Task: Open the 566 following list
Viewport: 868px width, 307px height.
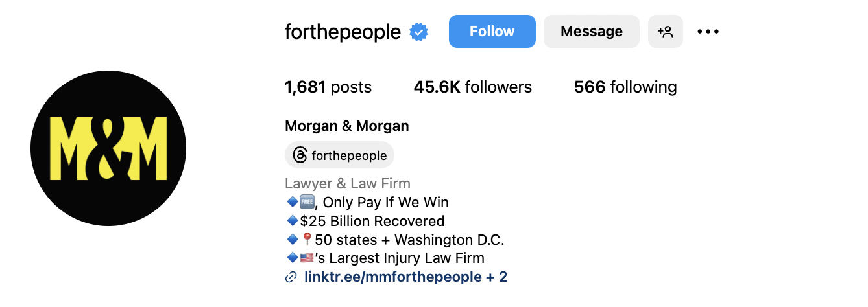Action: (x=625, y=87)
